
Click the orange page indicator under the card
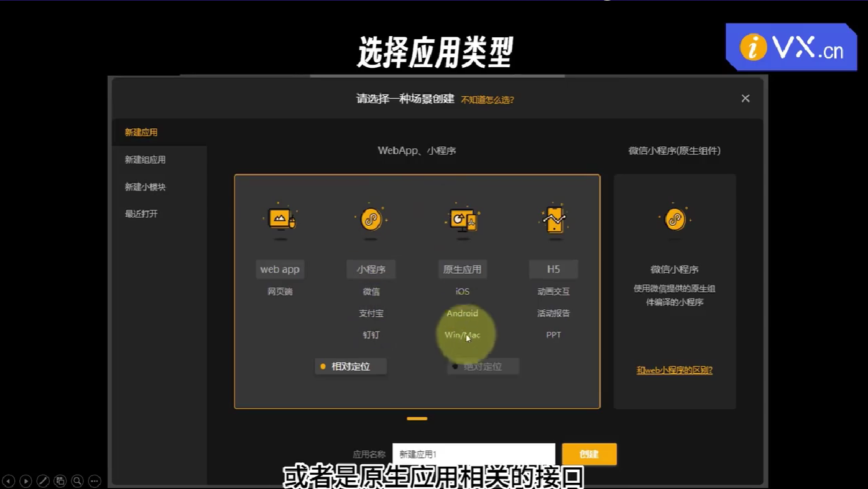[x=417, y=419]
